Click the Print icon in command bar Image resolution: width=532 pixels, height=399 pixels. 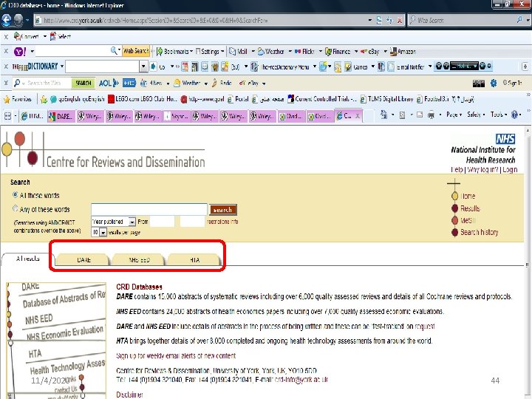[x=431, y=115]
